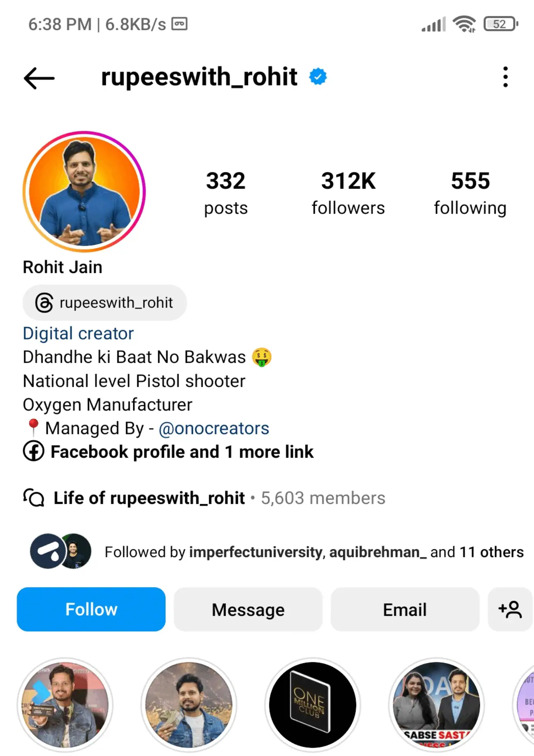Tap the Email button
The image size is (534, 756).
[405, 609]
